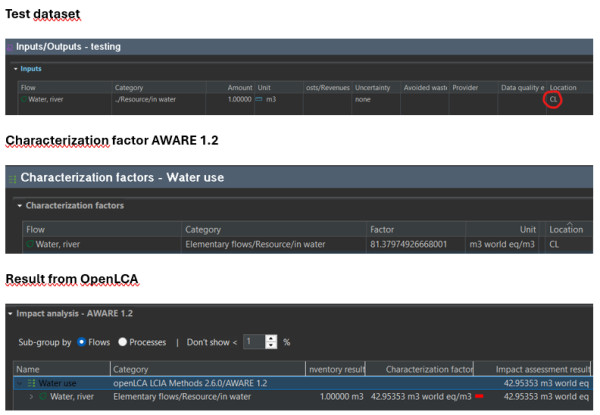Click the 'Elementary flows/Resource/in water' factor category cell
This screenshot has height=415, width=600.
pos(255,244)
